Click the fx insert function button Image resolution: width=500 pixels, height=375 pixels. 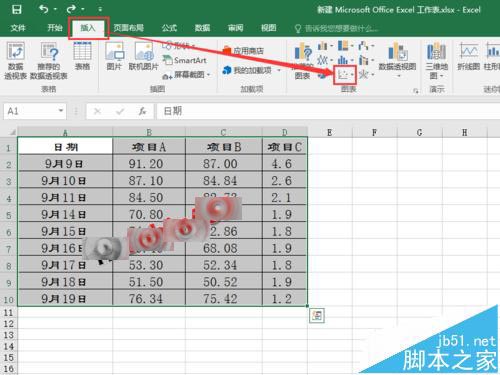pyautogui.click(x=142, y=111)
